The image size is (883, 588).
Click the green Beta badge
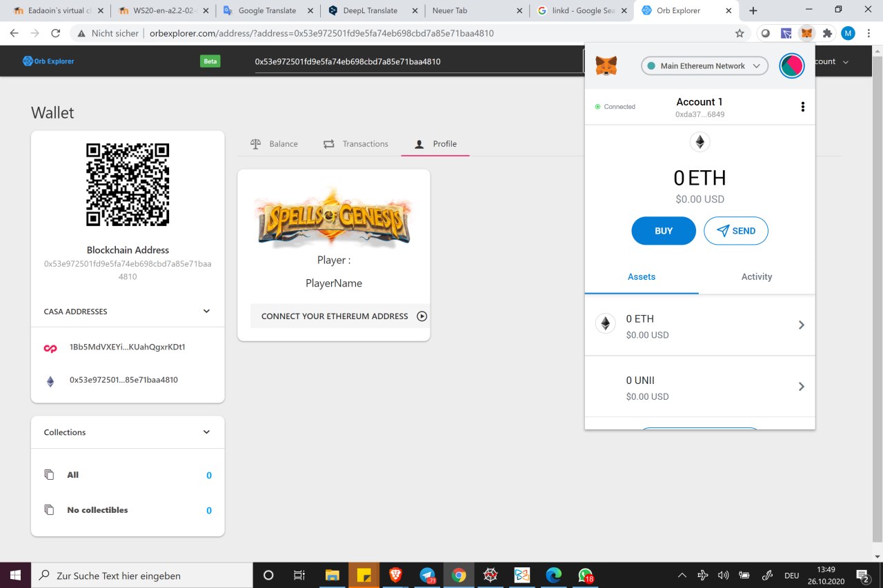[210, 61]
